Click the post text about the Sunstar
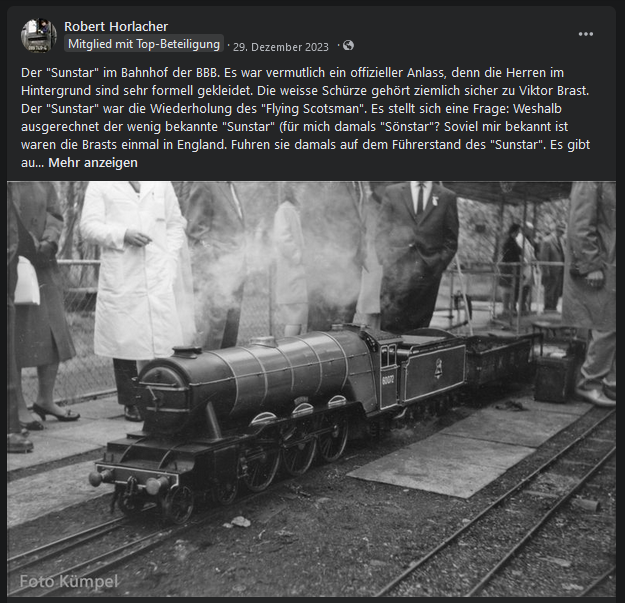Screen dimensions: 625x603 [x=306, y=118]
